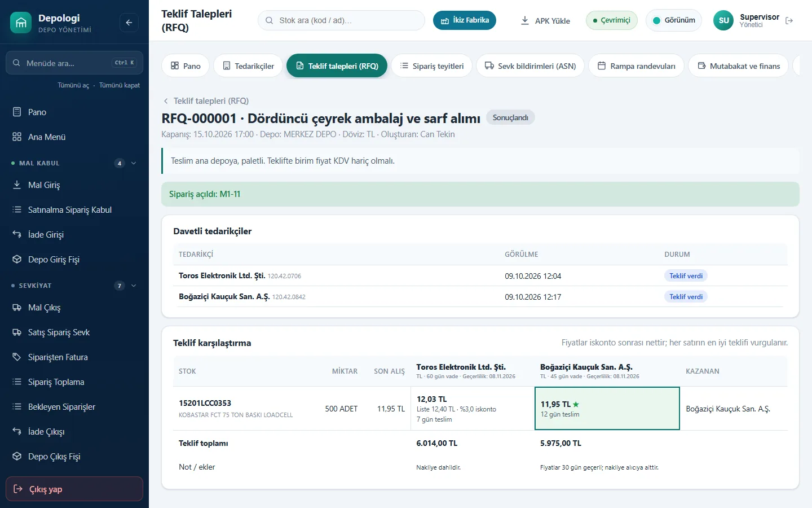Toggle the Görünüm appearance switch
The image size is (812, 508).
coord(674,20)
